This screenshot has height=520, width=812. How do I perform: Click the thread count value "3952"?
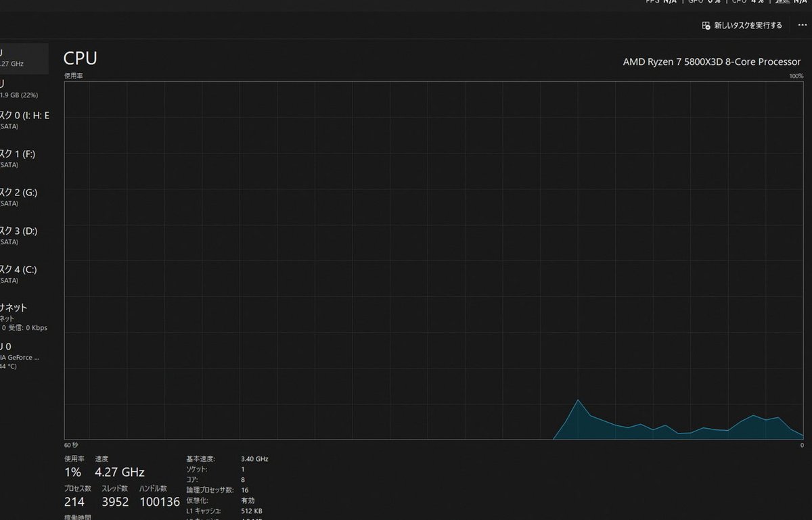coord(116,502)
